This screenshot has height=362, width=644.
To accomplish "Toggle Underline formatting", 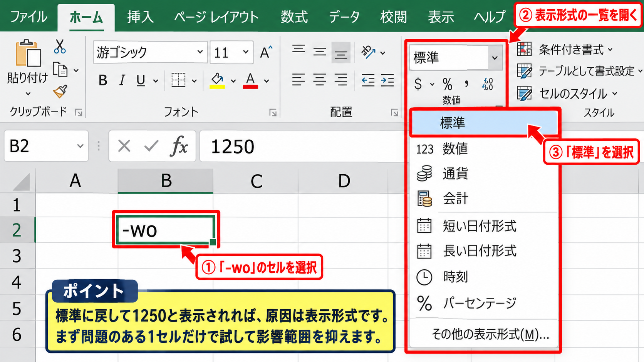I will (x=141, y=80).
